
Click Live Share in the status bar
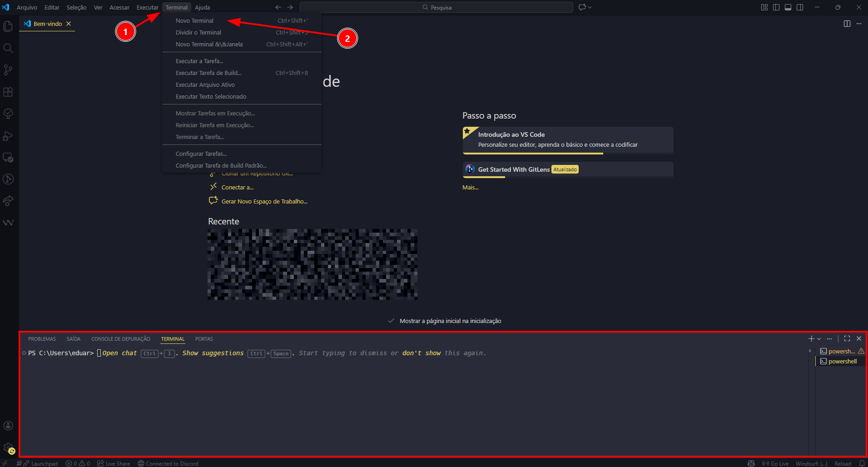tap(114, 463)
